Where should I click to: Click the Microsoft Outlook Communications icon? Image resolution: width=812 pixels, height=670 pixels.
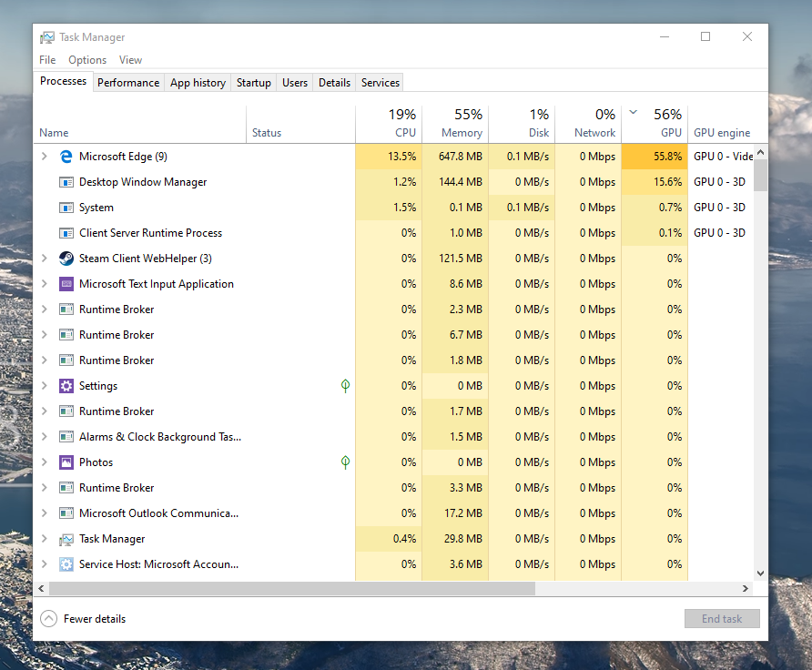[66, 513]
